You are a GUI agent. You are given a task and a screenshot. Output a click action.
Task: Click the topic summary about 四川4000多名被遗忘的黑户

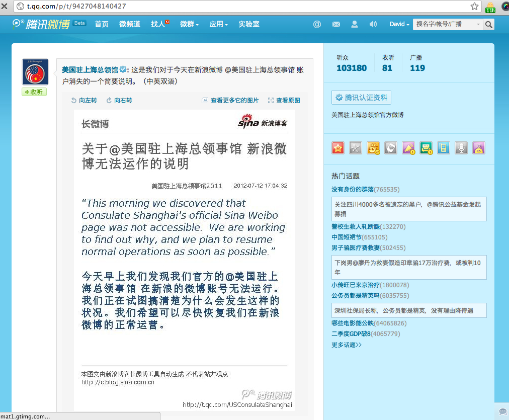click(409, 209)
